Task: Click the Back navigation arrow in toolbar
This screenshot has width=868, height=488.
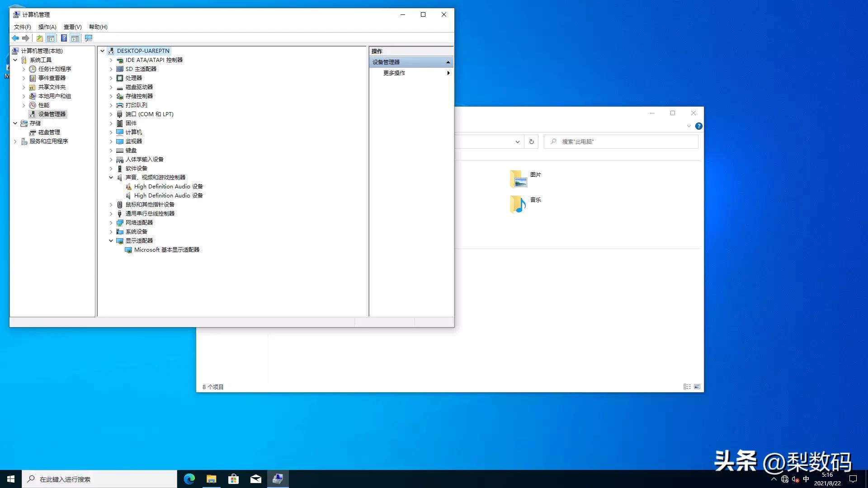Action: [15, 38]
